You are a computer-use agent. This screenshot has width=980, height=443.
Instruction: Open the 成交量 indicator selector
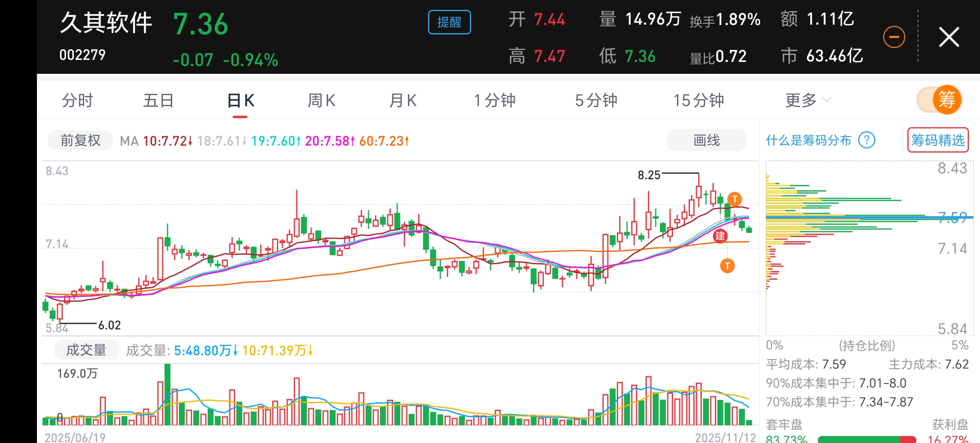coord(86,350)
